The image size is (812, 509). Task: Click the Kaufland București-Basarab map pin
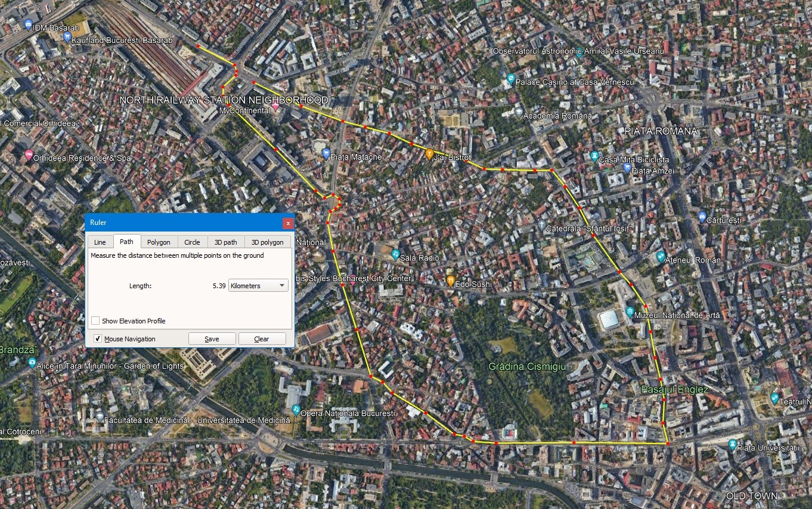[67, 38]
